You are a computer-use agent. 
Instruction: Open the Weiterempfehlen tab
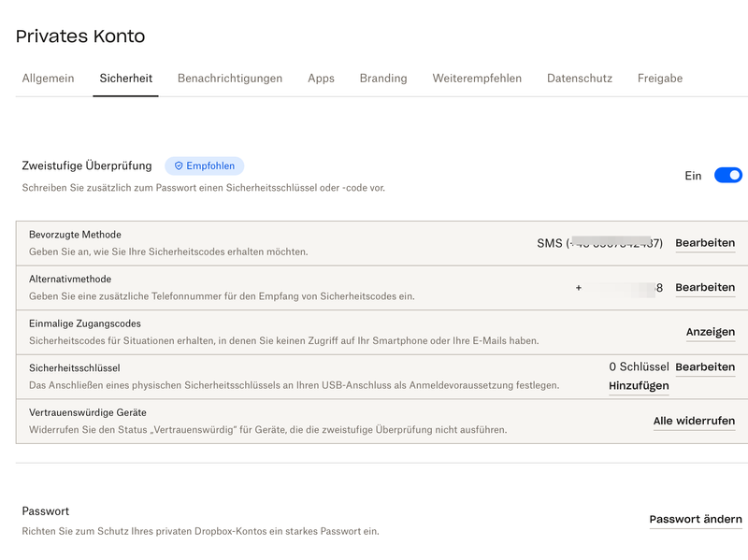point(477,79)
